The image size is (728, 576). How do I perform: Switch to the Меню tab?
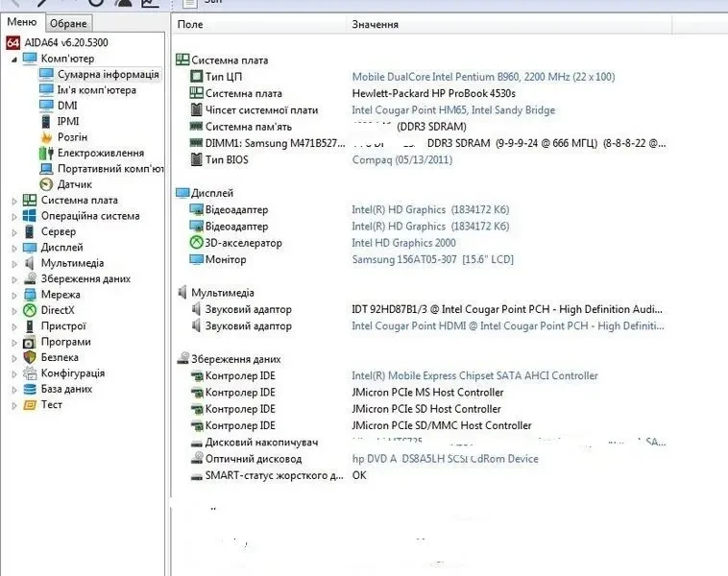coord(22,22)
